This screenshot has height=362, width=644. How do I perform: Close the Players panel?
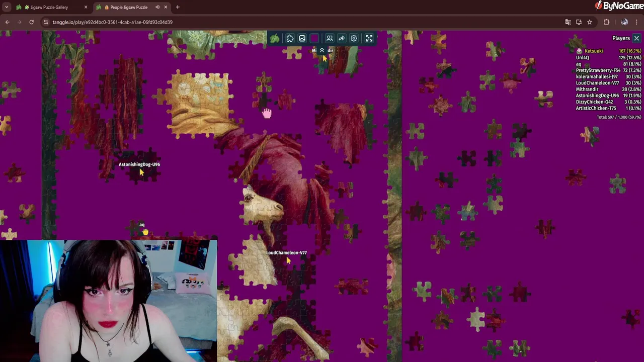[x=636, y=38]
